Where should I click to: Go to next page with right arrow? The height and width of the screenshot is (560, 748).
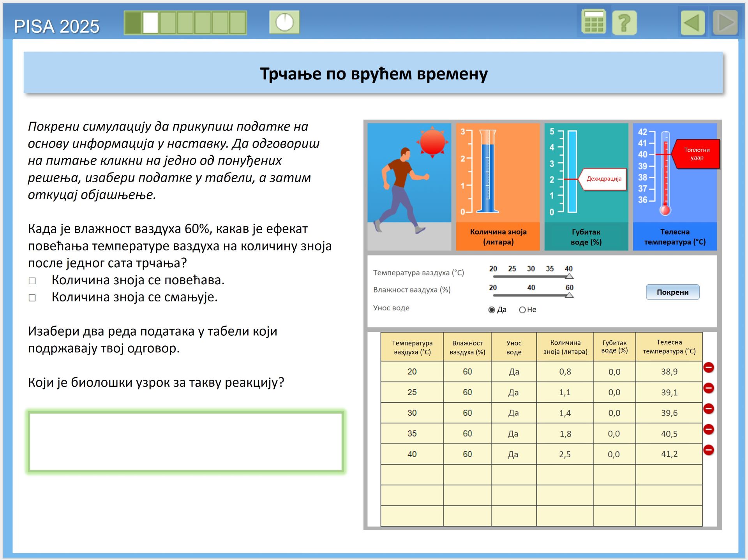coord(725,23)
